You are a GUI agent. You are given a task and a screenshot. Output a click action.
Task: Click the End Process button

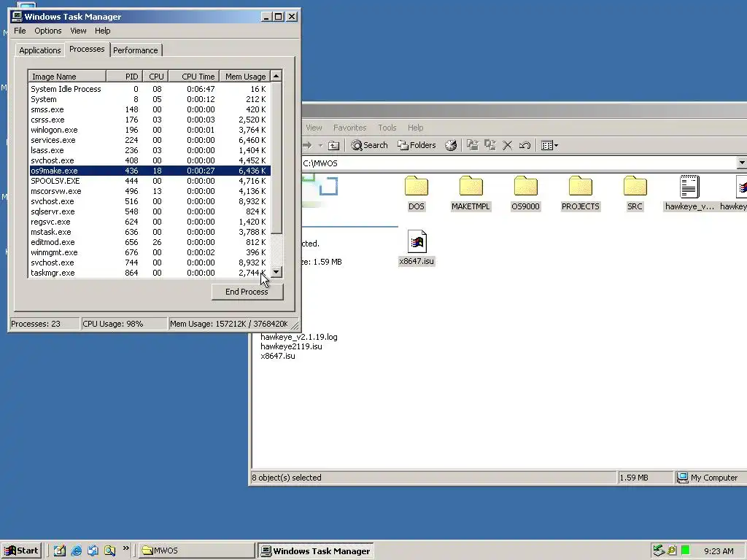pos(247,292)
